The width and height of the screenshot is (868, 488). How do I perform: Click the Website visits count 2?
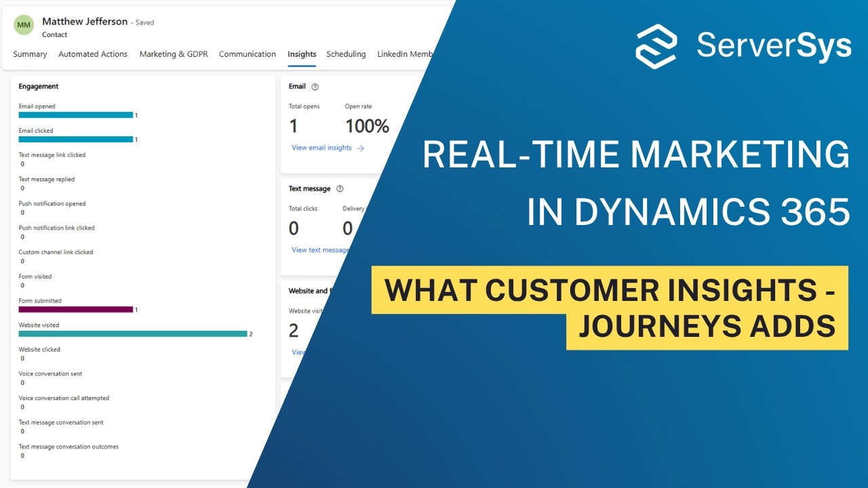click(294, 331)
